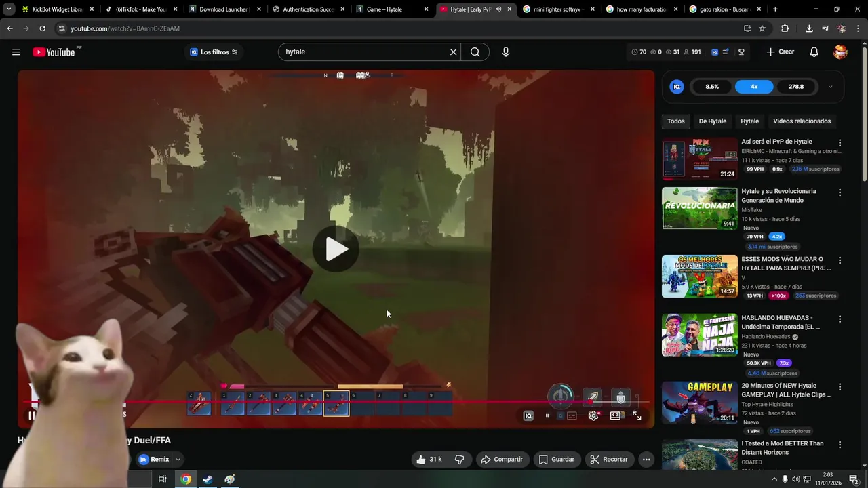Clear the 'hytale' search text
Image resolution: width=868 pixels, height=488 pixels.
pyautogui.click(x=454, y=52)
